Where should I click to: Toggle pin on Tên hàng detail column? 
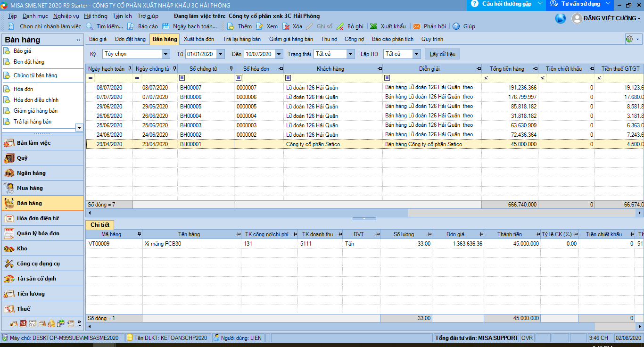[x=238, y=234]
